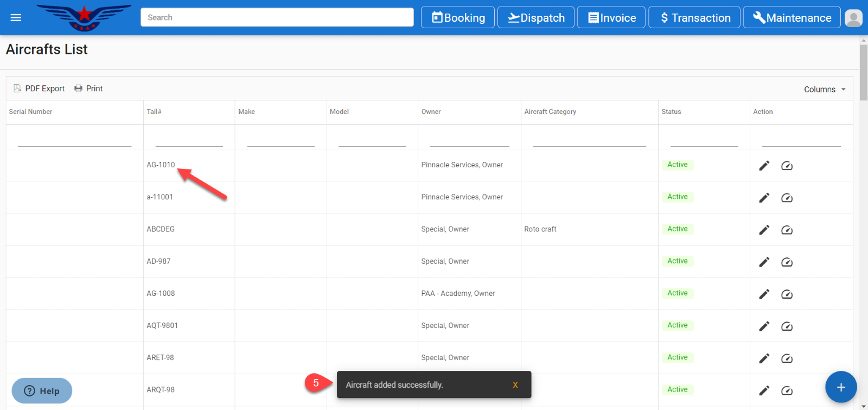Screen dimensions: 868x410
Task: Click pencil edit icon for ABCDEG row
Action: tap(764, 230)
